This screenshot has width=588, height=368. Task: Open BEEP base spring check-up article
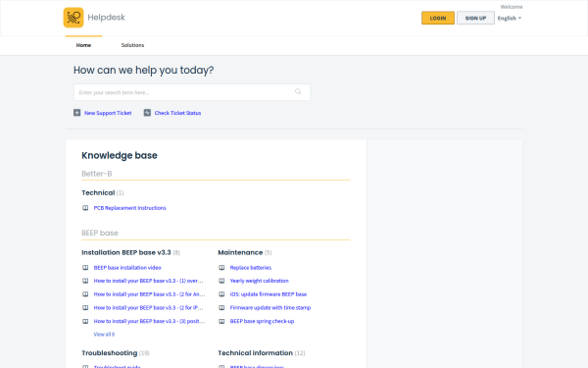point(262,322)
